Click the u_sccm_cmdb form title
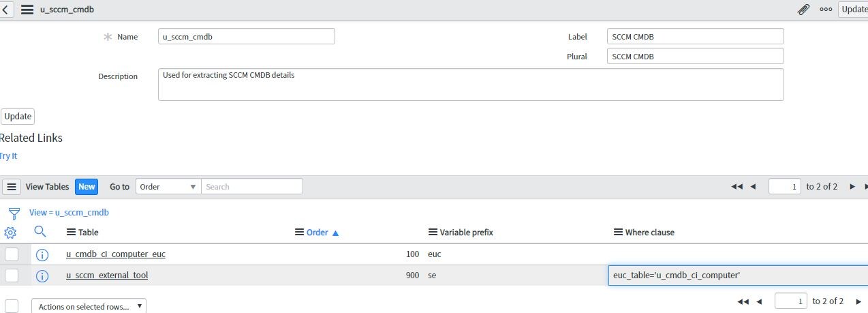Viewport: 868px width, 313px height. [67, 10]
